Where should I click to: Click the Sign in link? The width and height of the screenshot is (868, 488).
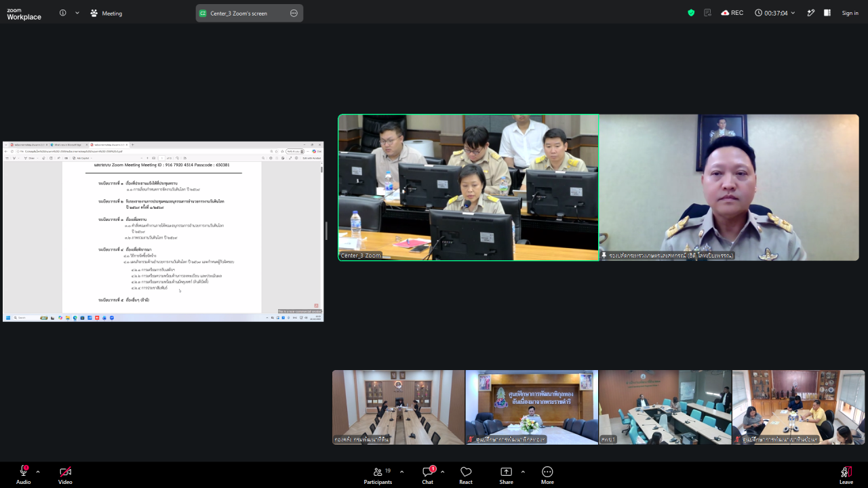click(x=850, y=13)
